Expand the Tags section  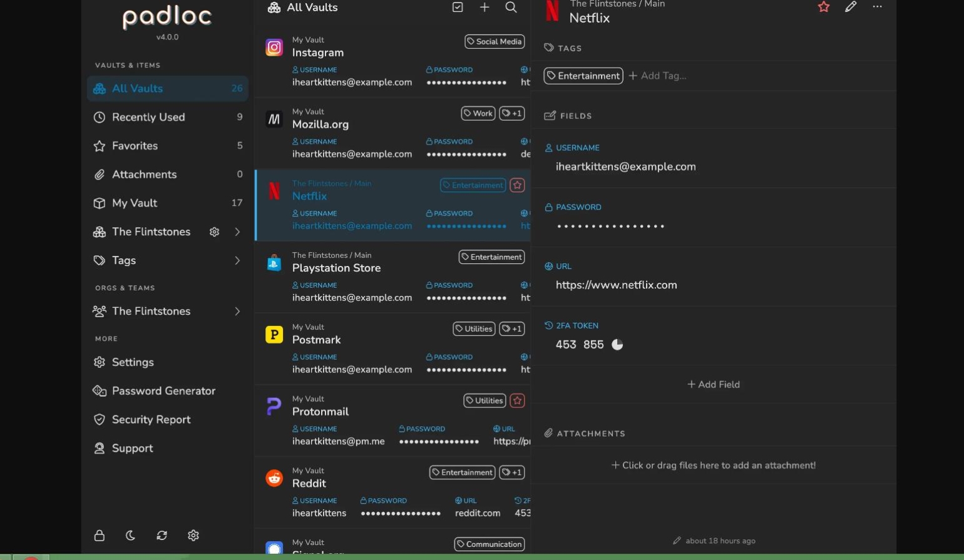237,260
